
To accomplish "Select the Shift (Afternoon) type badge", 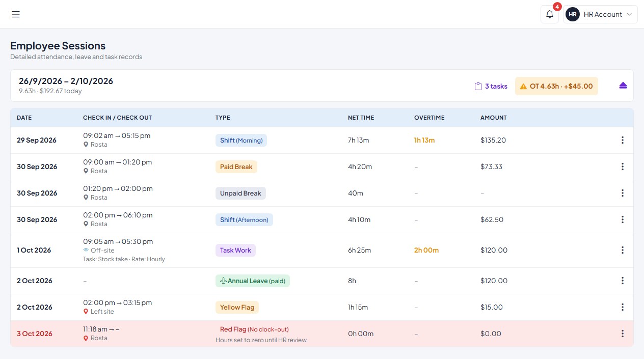I will tap(244, 219).
